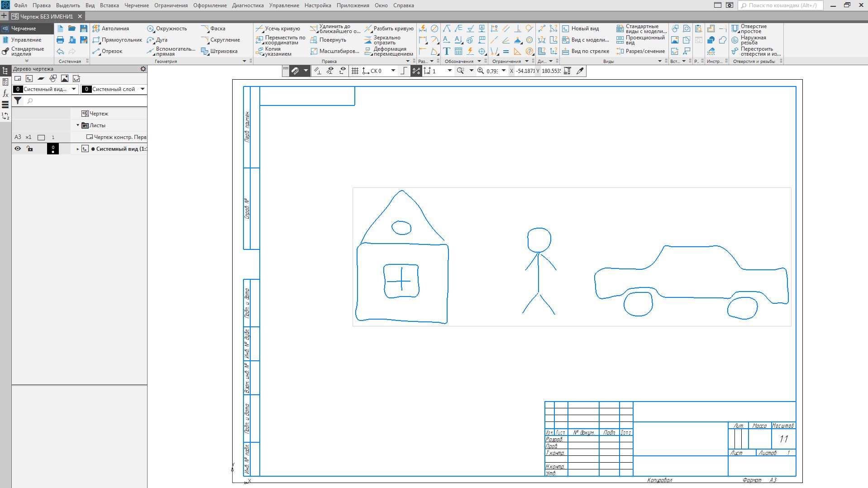Choose the Прямоугольник rectangle tool
Viewport: 868px width, 488px height.
(117, 40)
